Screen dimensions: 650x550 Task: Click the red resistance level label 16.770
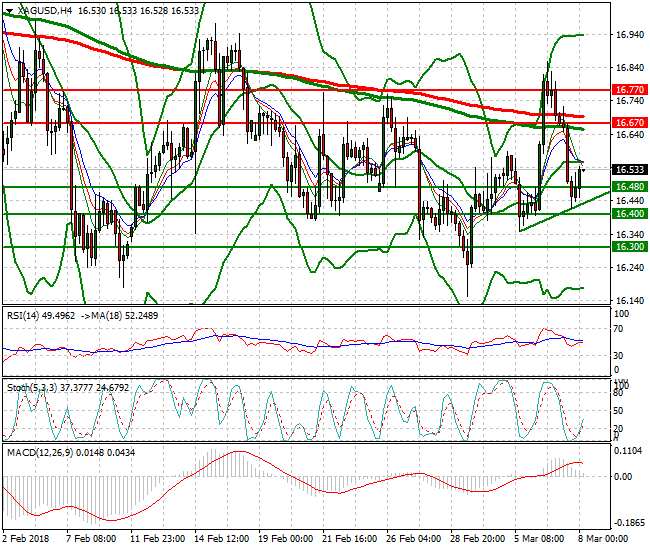coord(630,90)
